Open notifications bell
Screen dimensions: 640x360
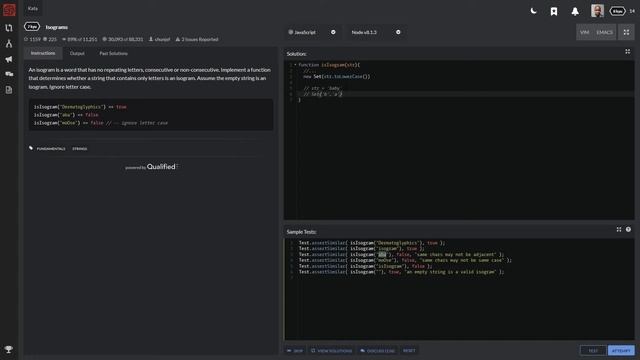point(575,11)
